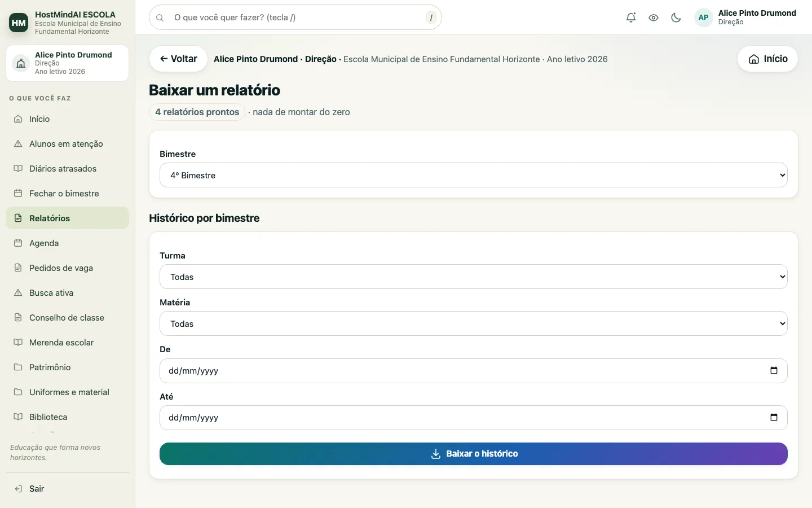Open calendar picker in the De field

[774, 371]
